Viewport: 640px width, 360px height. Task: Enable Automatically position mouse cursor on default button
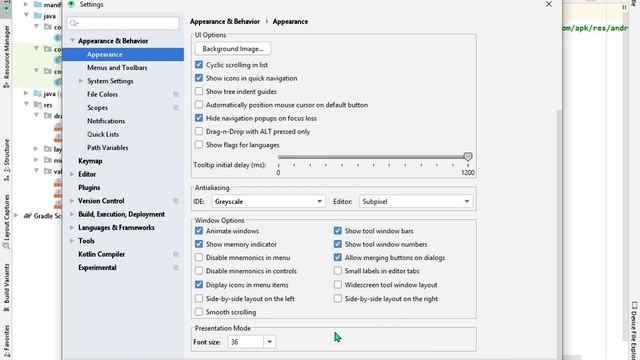tap(199, 105)
